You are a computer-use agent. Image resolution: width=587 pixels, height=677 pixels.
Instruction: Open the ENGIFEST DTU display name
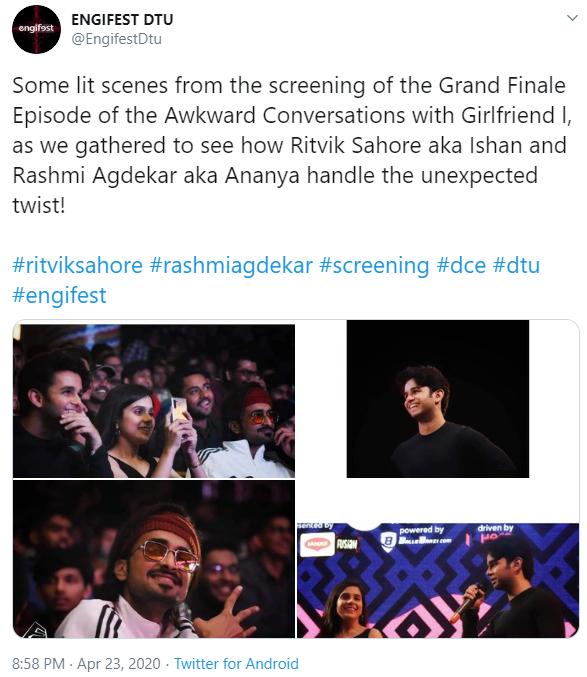[122, 19]
